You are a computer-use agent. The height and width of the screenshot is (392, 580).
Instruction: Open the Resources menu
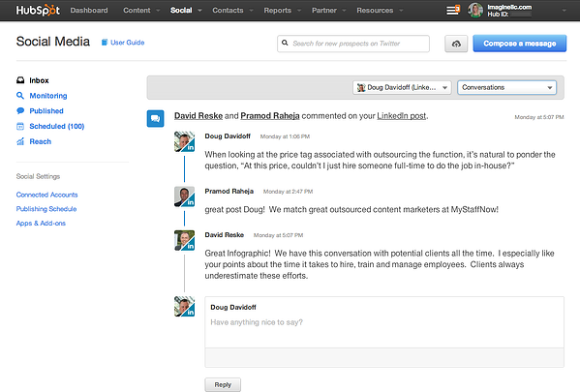[x=375, y=11]
